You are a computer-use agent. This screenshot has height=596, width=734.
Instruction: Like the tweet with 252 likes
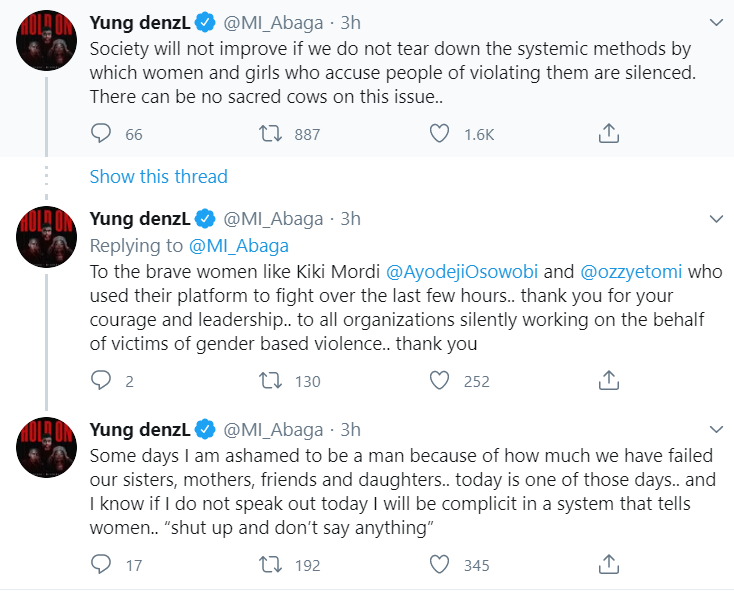[x=439, y=380]
